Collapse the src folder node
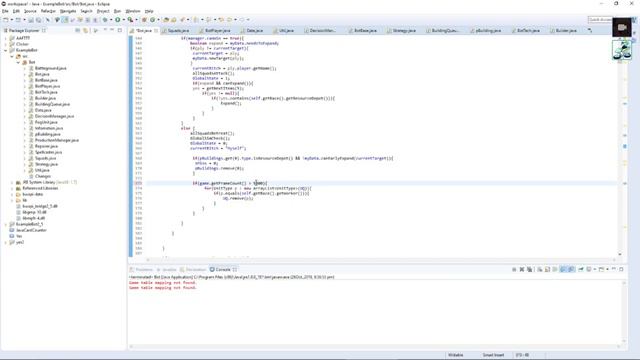The width and height of the screenshot is (640, 360). click(x=12, y=56)
